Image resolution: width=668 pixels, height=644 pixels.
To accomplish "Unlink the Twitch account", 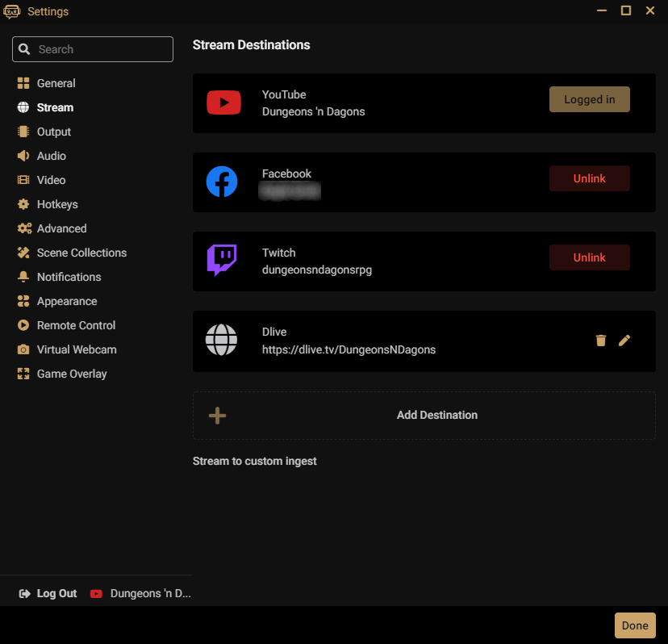I will click(x=589, y=257).
